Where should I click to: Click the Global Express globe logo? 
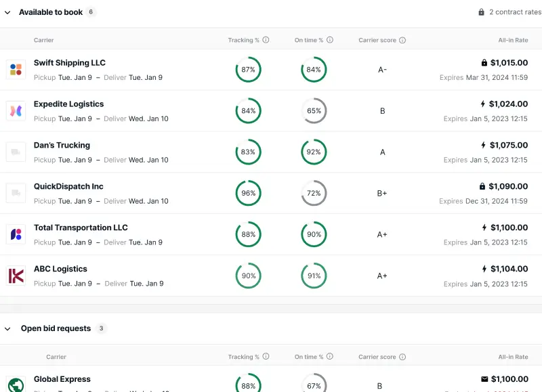coord(16,385)
